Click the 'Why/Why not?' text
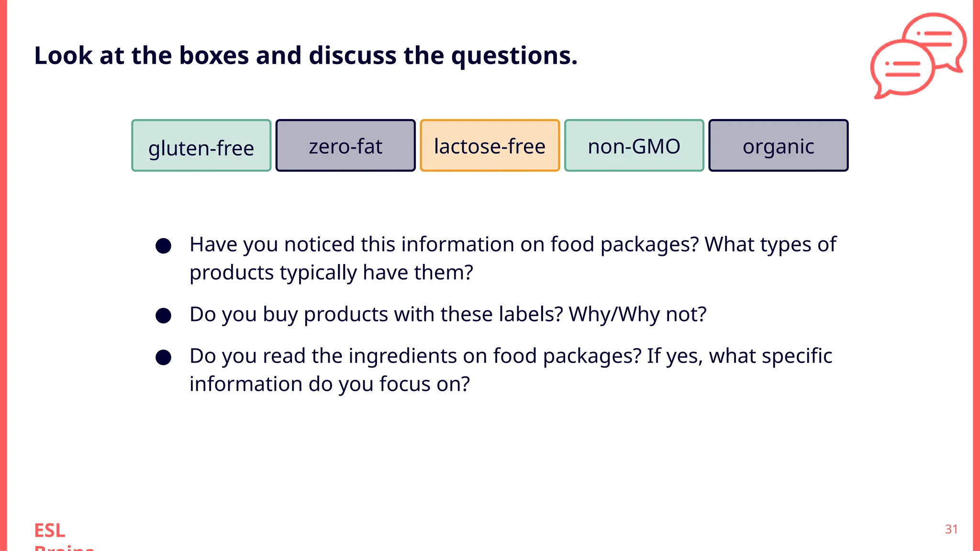The image size is (980, 551). click(x=637, y=315)
